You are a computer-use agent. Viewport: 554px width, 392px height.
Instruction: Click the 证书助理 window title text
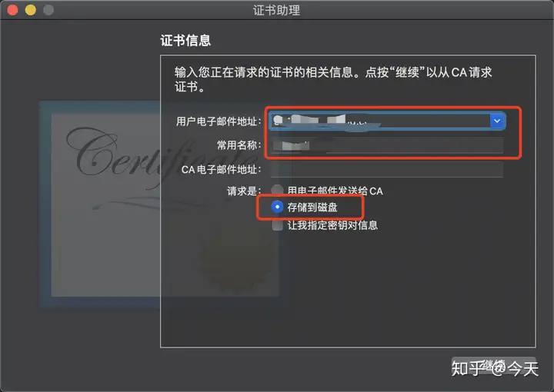pos(277,10)
